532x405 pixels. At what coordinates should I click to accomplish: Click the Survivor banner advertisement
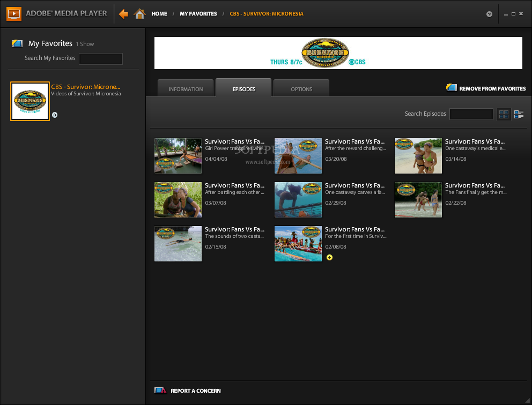pyautogui.click(x=338, y=53)
